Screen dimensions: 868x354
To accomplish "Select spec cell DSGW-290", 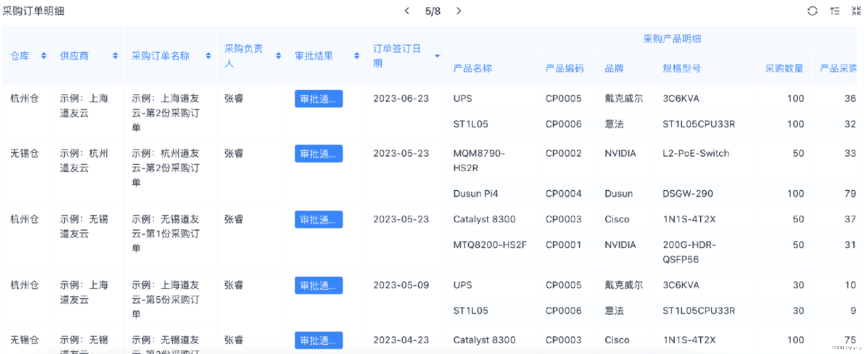I will pos(688,194).
